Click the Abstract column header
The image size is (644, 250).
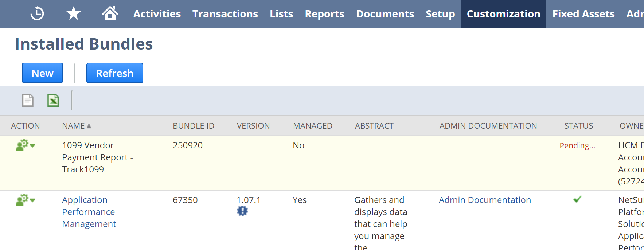374,126
